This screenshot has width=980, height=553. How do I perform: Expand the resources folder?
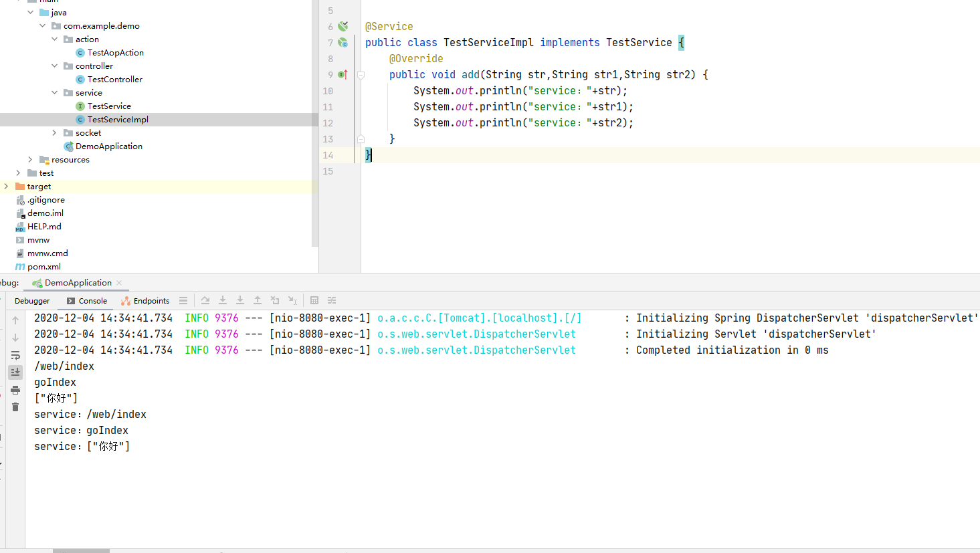pyautogui.click(x=31, y=159)
